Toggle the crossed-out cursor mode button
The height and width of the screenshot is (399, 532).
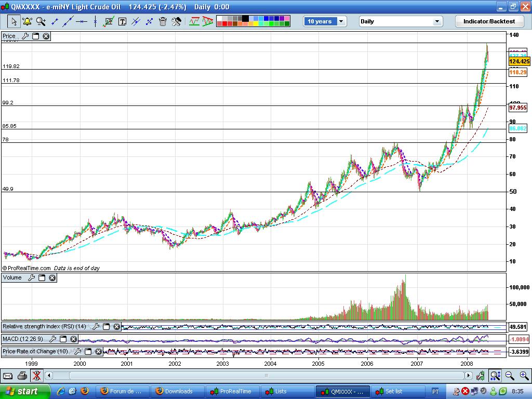coord(36,376)
